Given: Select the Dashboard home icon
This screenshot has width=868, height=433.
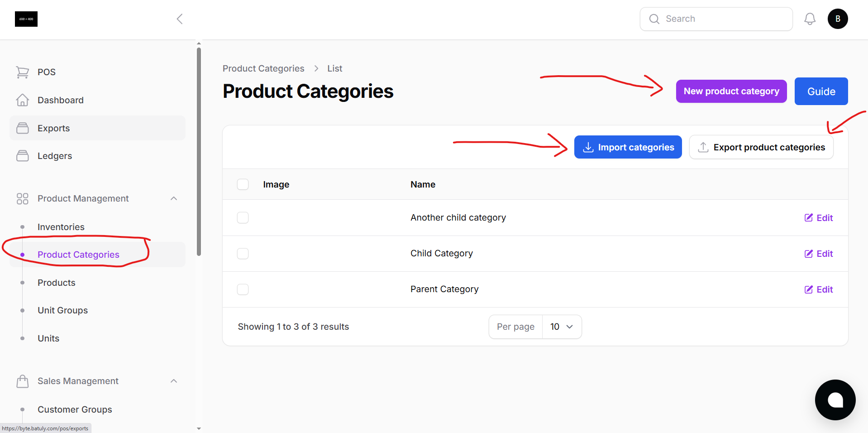Looking at the screenshot, I should click(x=22, y=100).
